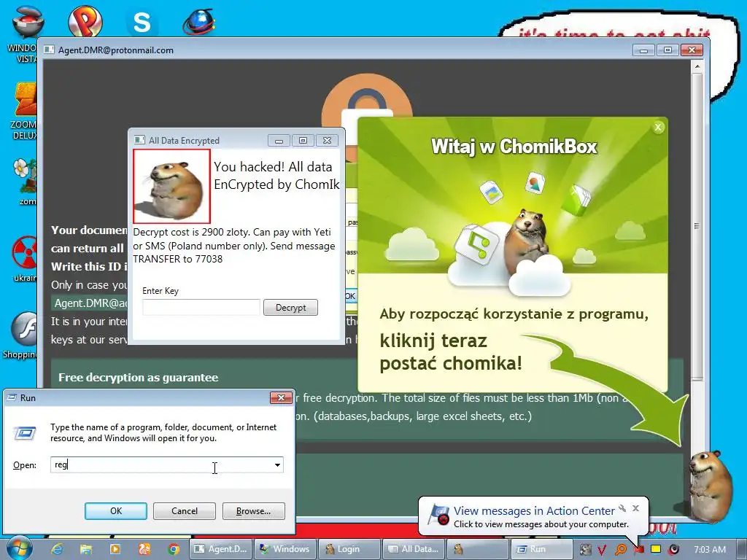The width and height of the screenshot is (747, 560).
Task: Launch Internet Explorer from the taskbar
Action: 57,549
